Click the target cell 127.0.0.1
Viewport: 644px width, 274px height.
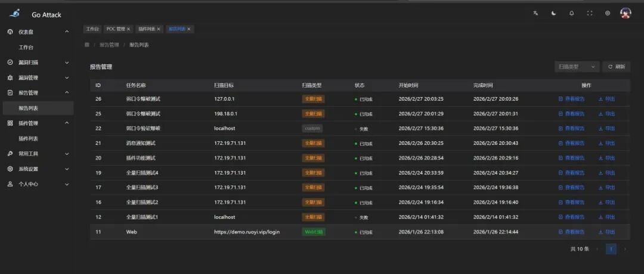coord(224,99)
